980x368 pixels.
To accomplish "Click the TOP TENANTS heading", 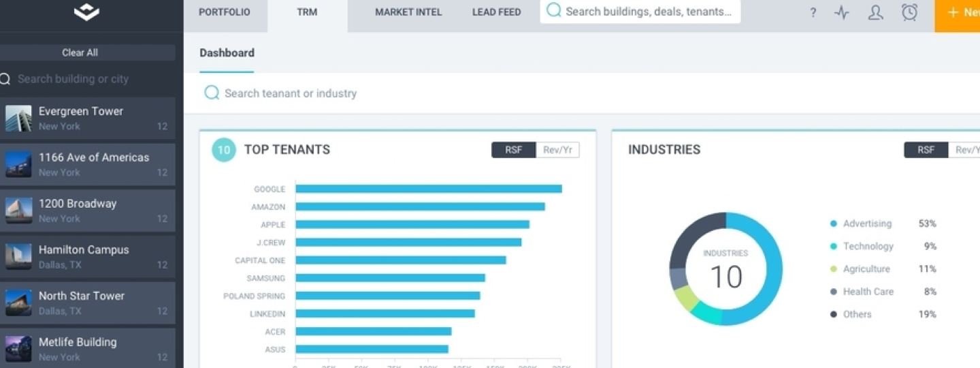I will point(287,150).
